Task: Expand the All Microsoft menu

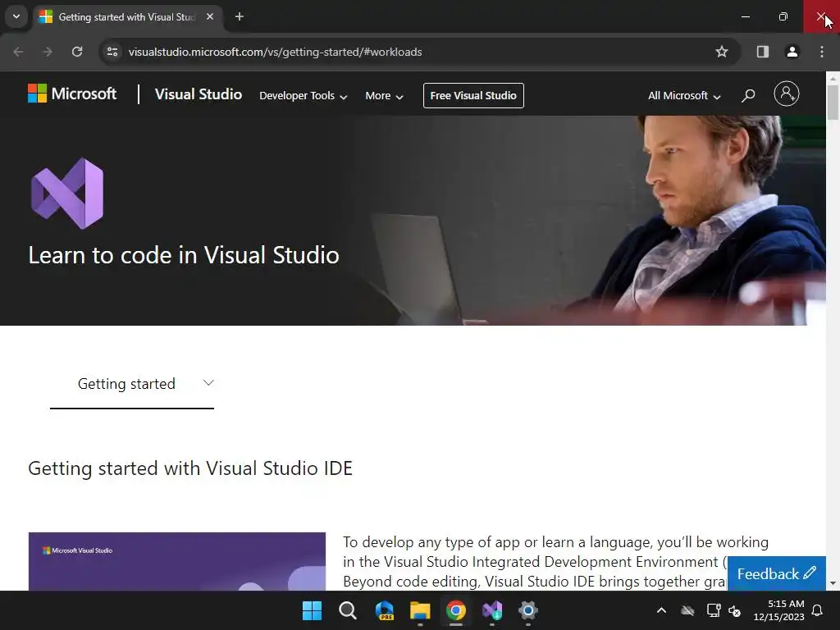Action: tap(684, 96)
